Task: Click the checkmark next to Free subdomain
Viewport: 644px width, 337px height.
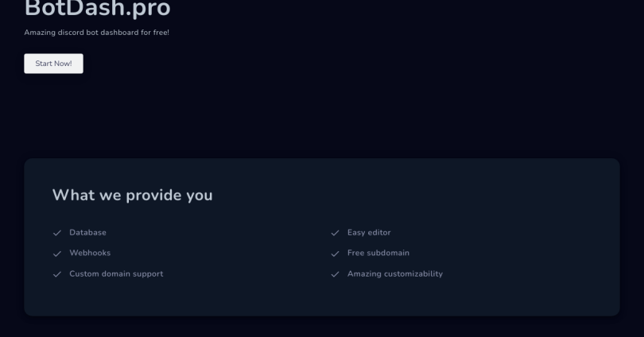Action: [336, 254]
